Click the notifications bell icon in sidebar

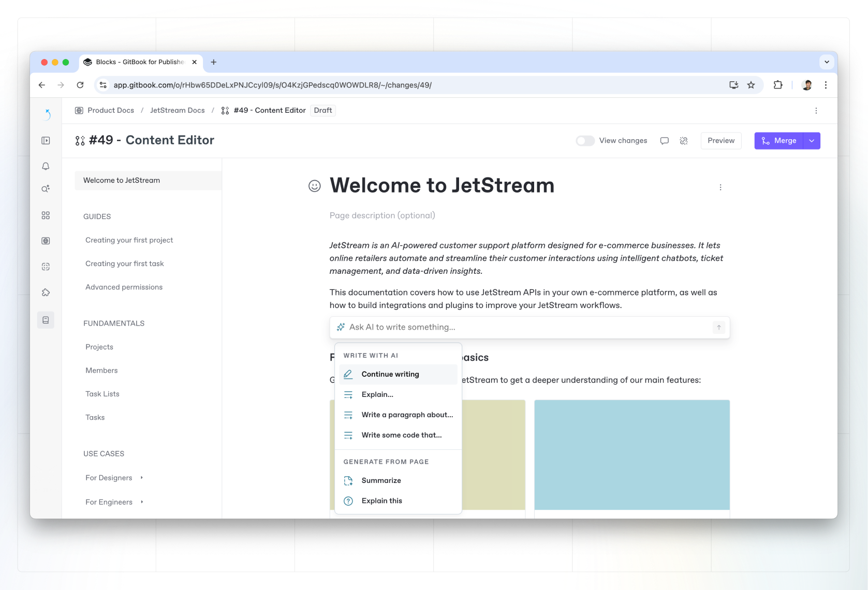click(x=46, y=166)
